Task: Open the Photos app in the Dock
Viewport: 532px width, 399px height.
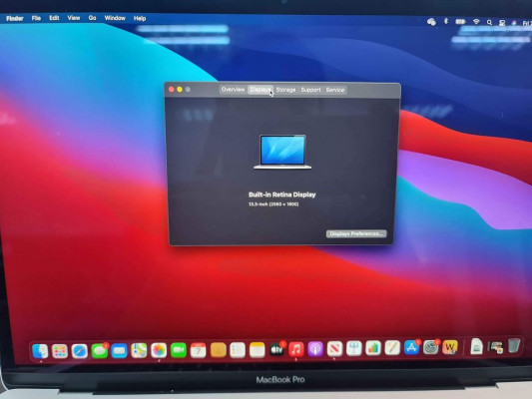Action: [x=159, y=350]
